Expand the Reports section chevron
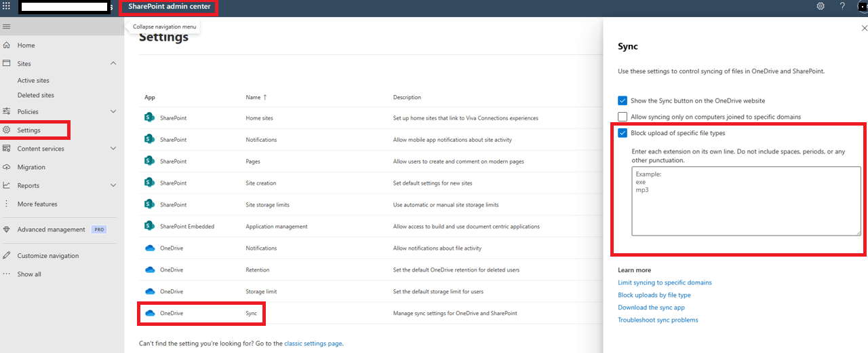This screenshot has width=868, height=353. tap(113, 185)
